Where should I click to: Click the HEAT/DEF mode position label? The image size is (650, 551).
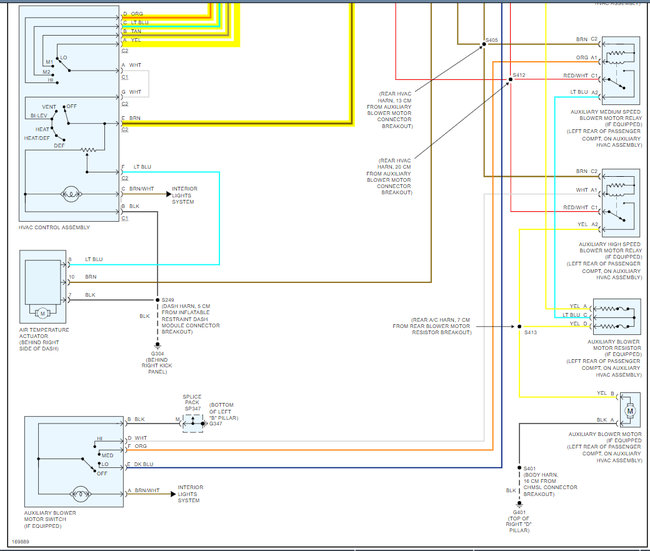pos(36,138)
